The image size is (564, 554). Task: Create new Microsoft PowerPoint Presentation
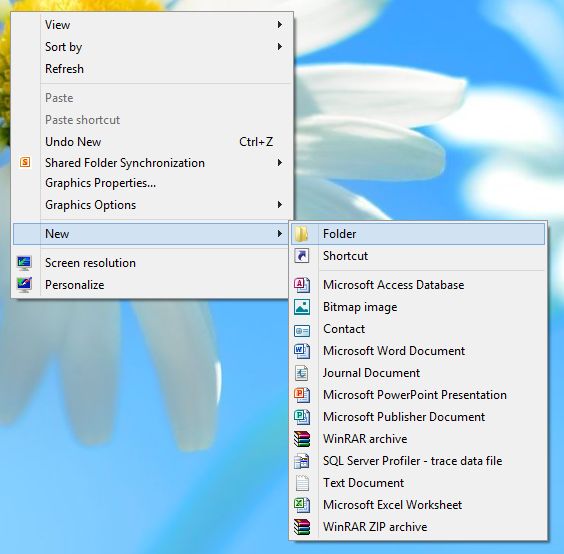click(418, 395)
